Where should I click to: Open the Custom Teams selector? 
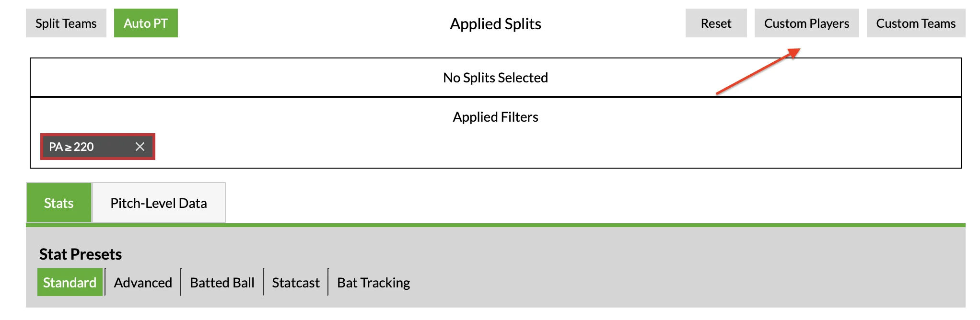click(x=916, y=23)
